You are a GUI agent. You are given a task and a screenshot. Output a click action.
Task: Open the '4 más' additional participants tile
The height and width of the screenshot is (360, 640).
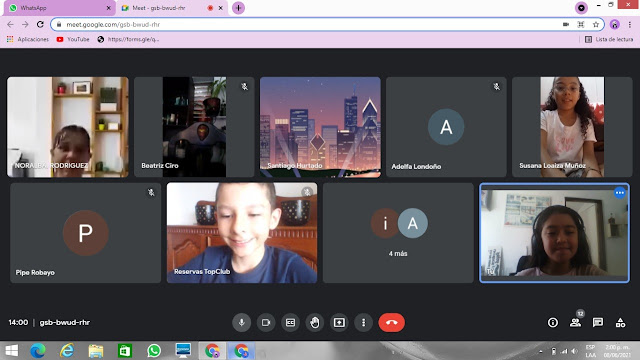point(398,233)
